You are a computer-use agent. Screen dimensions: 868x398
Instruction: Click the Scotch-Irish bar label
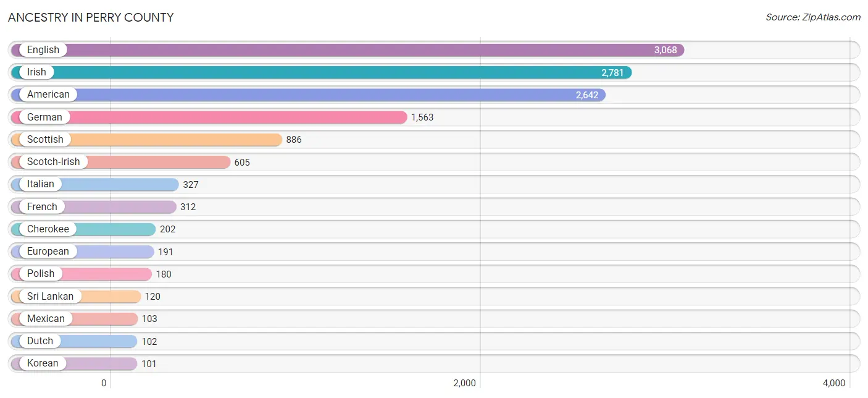point(53,161)
